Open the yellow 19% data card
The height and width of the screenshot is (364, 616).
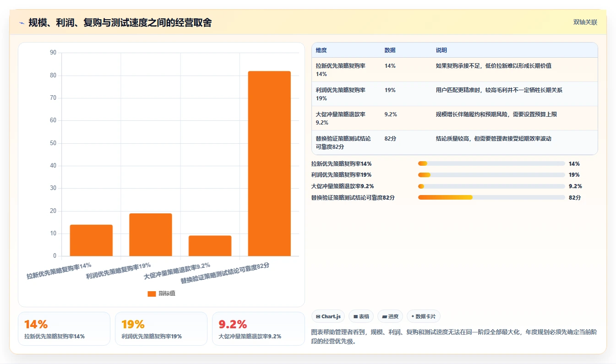click(x=161, y=329)
